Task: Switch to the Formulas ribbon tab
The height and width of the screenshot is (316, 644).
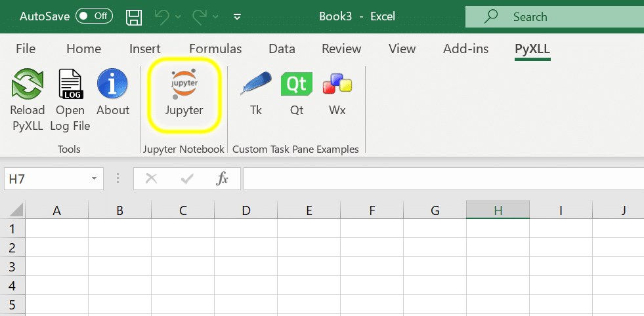Action: pyautogui.click(x=215, y=49)
